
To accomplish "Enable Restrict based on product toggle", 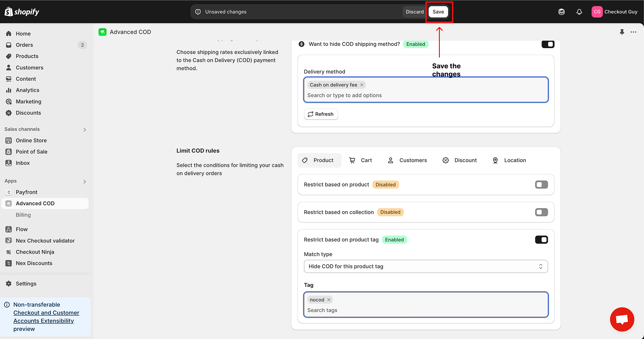I will click(x=541, y=185).
